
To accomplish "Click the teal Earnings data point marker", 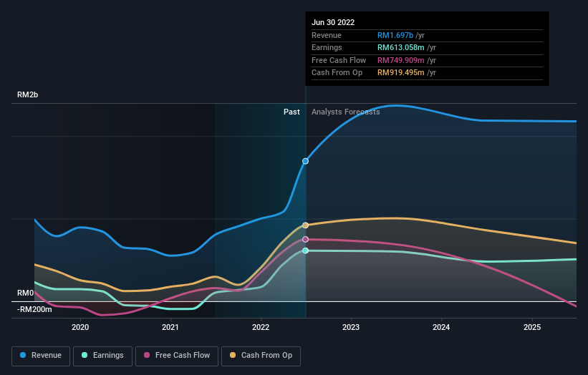I will pos(305,250).
